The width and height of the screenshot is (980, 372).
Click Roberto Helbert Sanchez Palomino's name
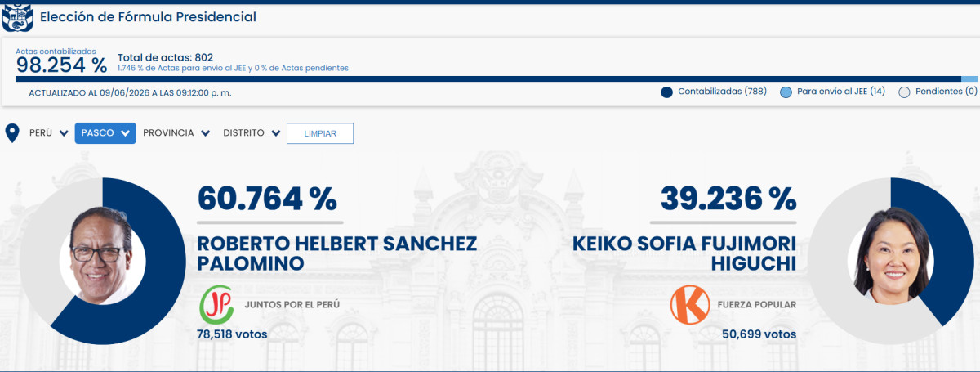click(x=337, y=253)
